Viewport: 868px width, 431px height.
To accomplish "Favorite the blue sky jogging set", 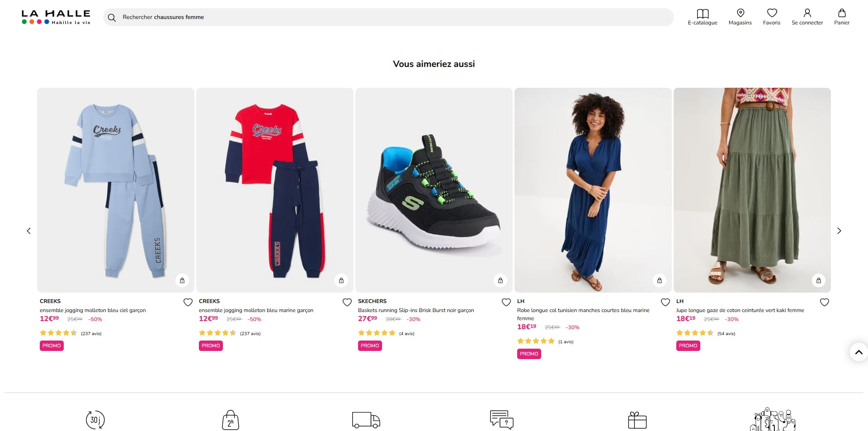I will coord(188,302).
